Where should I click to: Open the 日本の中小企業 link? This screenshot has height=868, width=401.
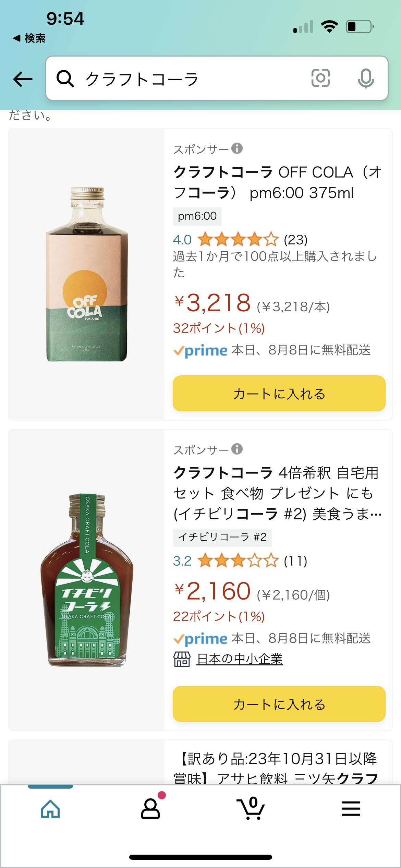click(x=239, y=659)
